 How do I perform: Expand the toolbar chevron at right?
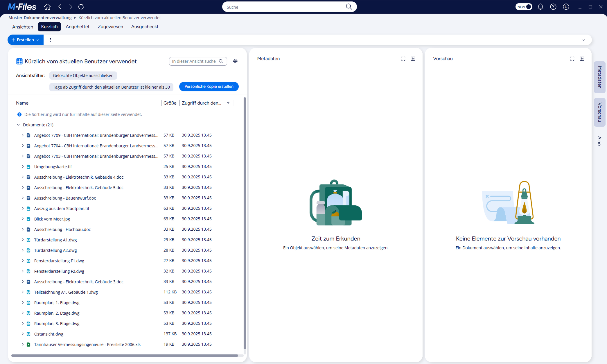pyautogui.click(x=584, y=40)
